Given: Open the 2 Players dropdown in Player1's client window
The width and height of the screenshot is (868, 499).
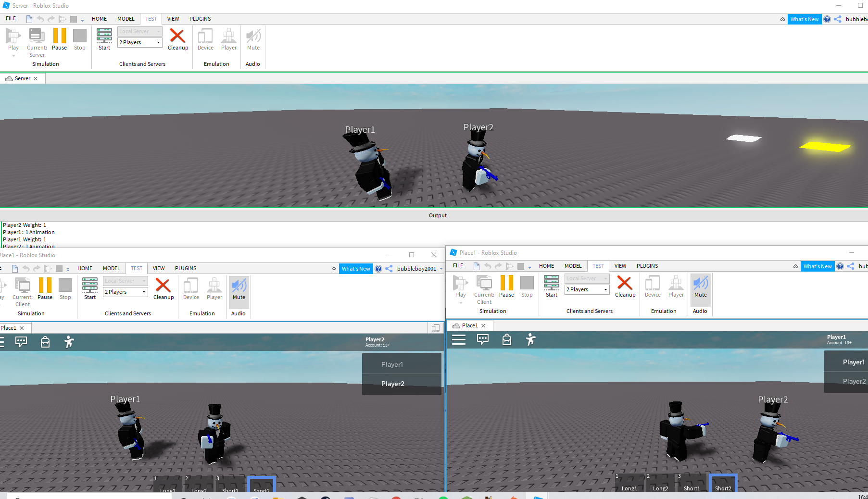Looking at the screenshot, I should coord(587,289).
